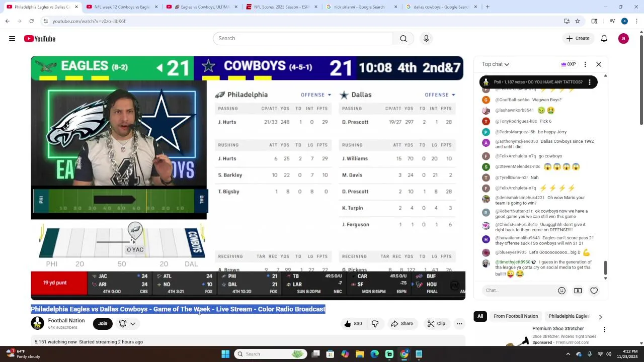The image size is (644, 362).
Task: Show more topic chips arrow
Action: coord(600,317)
